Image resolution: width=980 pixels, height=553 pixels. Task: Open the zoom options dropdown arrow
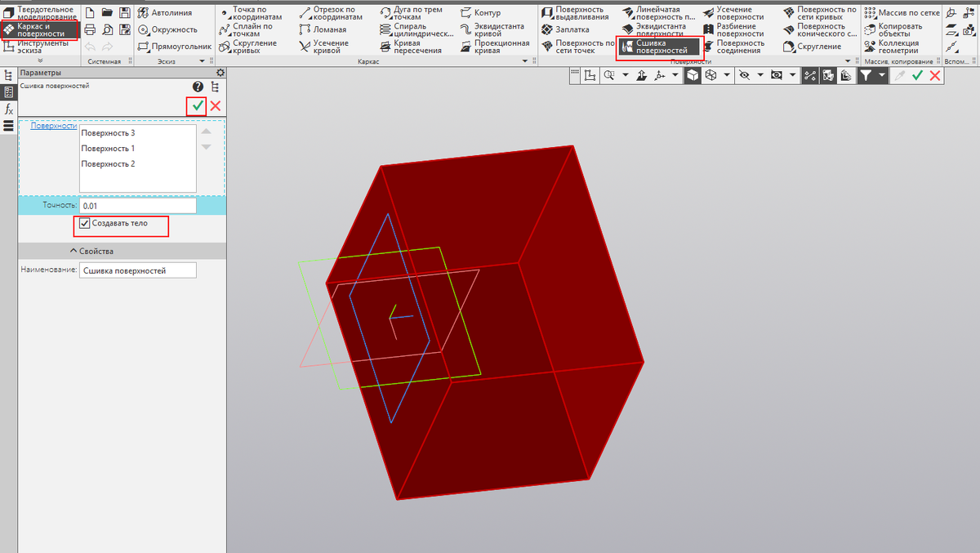(625, 75)
